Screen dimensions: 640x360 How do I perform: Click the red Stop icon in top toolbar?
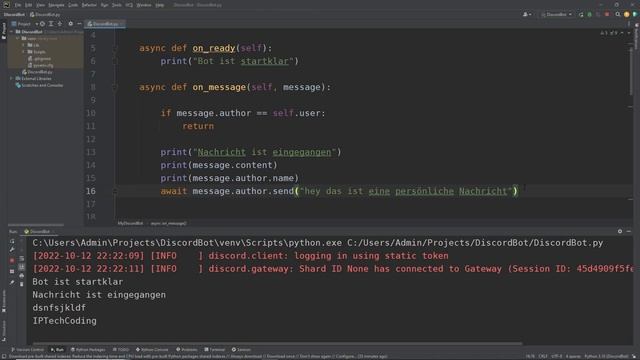point(607,15)
